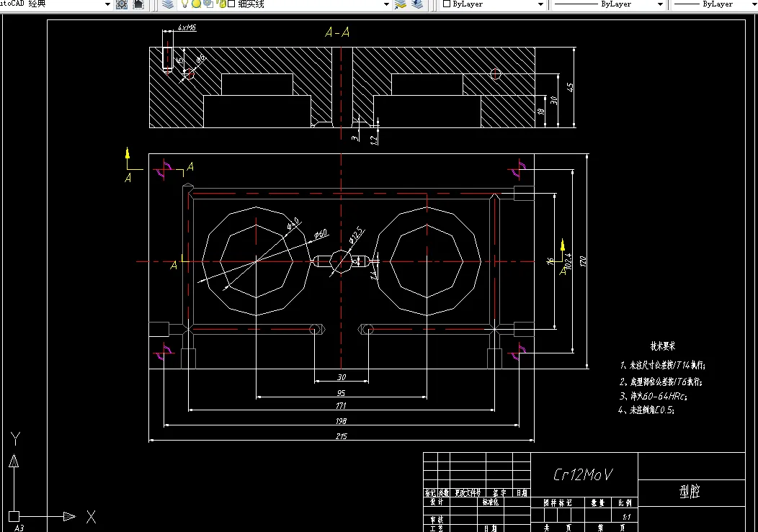
Task: Click the ø60 diameter annotation
Action: click(x=321, y=235)
